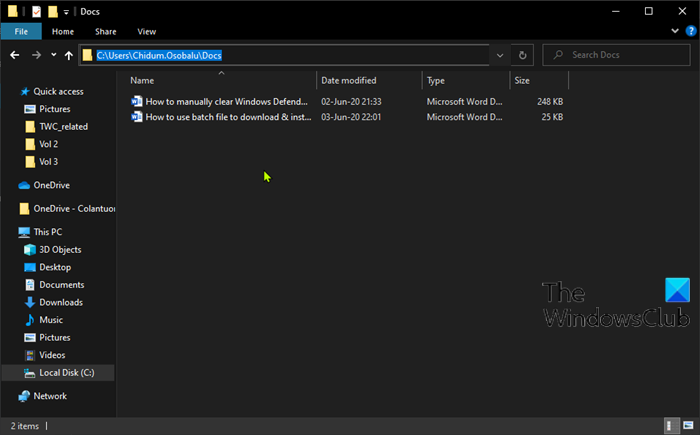Open the 3D Objects folder icon

30,250
